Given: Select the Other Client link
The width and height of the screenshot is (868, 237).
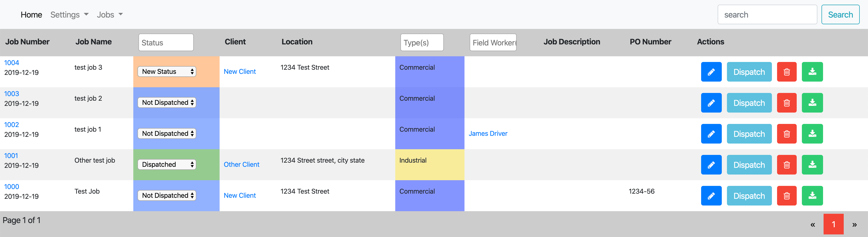Looking at the screenshot, I should pos(242,164).
